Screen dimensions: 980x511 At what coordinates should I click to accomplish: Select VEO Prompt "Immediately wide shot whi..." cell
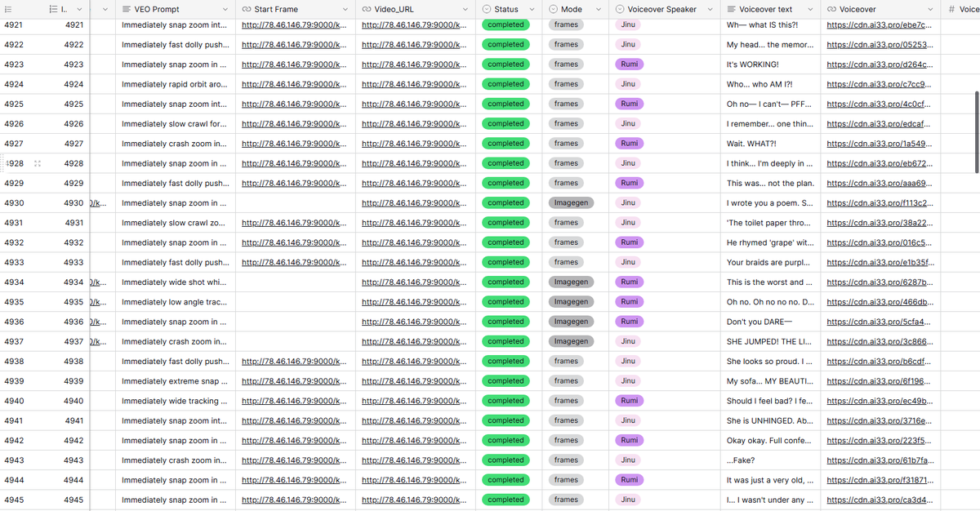176,282
